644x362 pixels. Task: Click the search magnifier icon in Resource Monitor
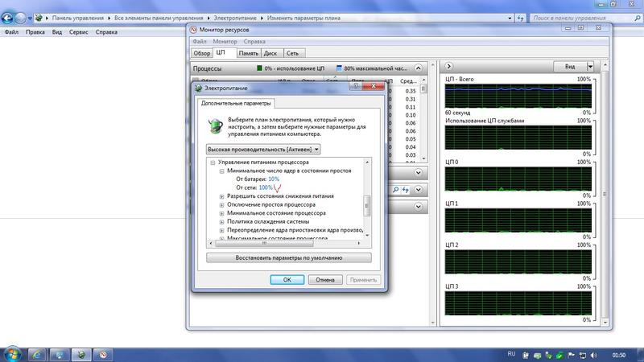click(x=395, y=190)
